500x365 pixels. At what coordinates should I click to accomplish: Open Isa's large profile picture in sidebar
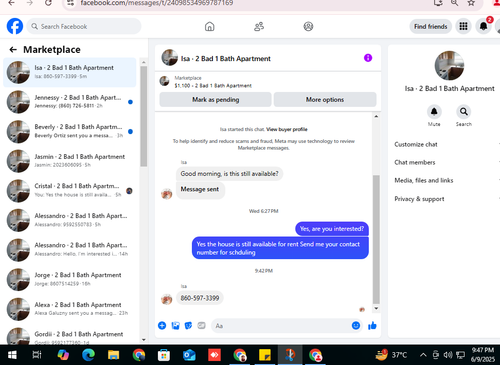coord(449,65)
